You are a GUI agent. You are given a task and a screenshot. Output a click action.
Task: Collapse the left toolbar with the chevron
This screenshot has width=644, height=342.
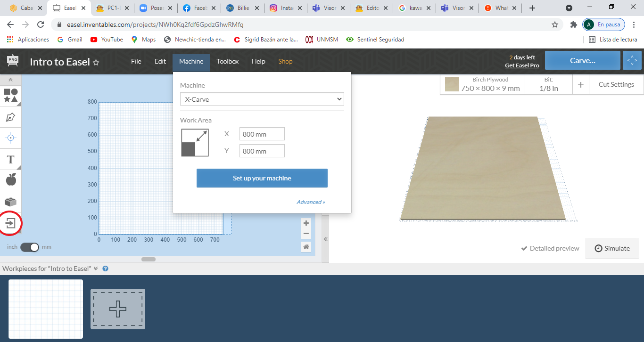[11, 80]
